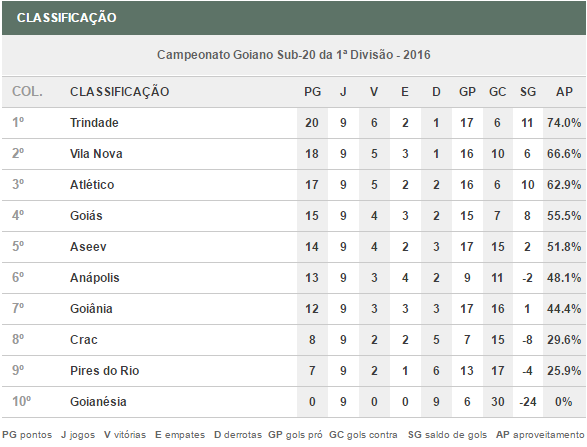Select team name Crac
Screen dimensions: 587x447
pyautogui.click(x=84, y=340)
